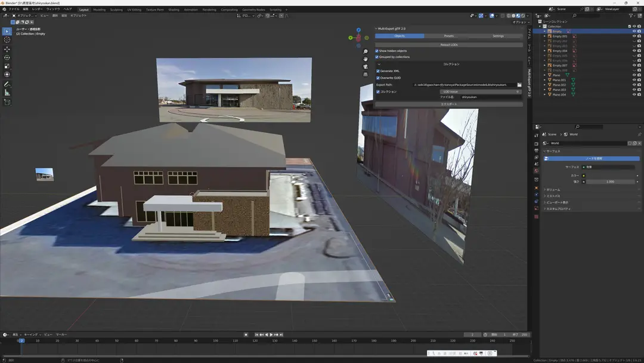Open the transform orientation dropdown
The height and width of the screenshot is (363, 644).
coord(246,16)
